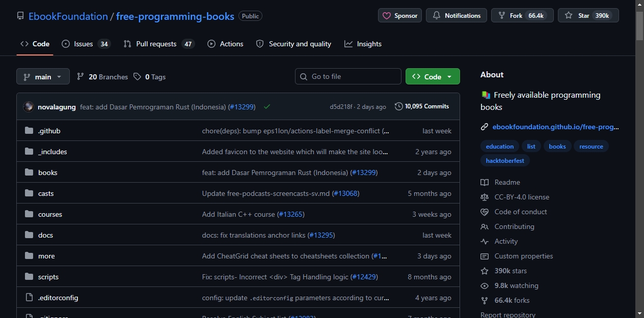Image resolution: width=644 pixels, height=318 pixels.
Task: Open pull request #13068 in casts row
Action: (x=345, y=193)
